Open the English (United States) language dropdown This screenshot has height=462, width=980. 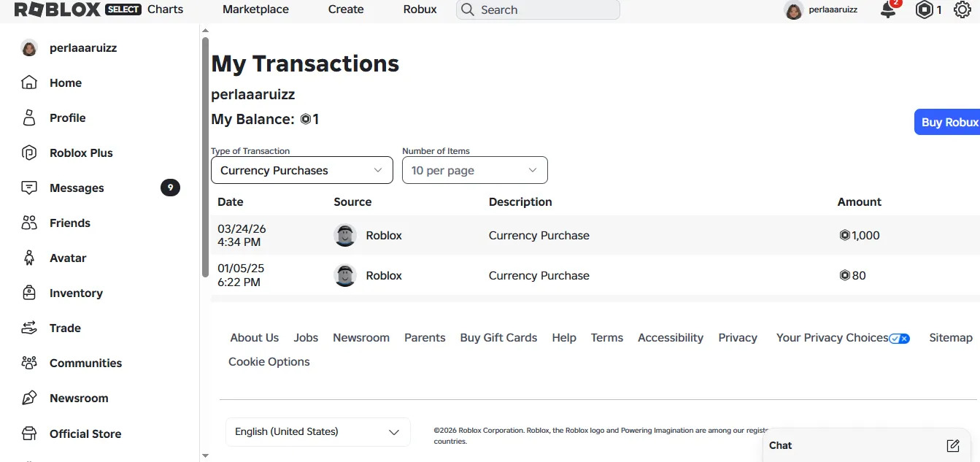tap(318, 431)
